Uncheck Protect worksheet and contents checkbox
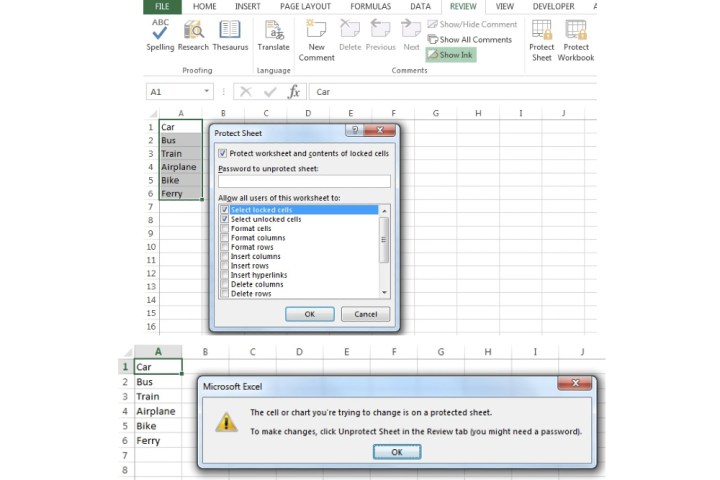This screenshot has height=480, width=720. (x=222, y=153)
